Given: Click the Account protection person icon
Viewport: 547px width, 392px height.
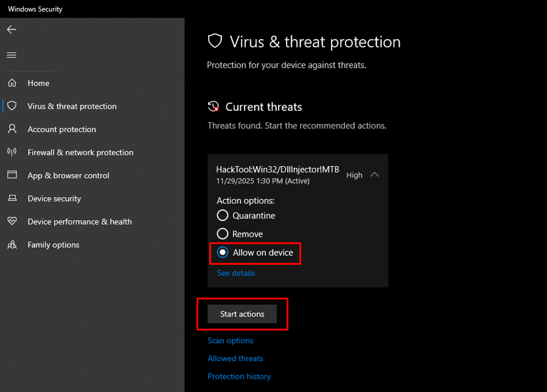Looking at the screenshot, I should (12, 129).
